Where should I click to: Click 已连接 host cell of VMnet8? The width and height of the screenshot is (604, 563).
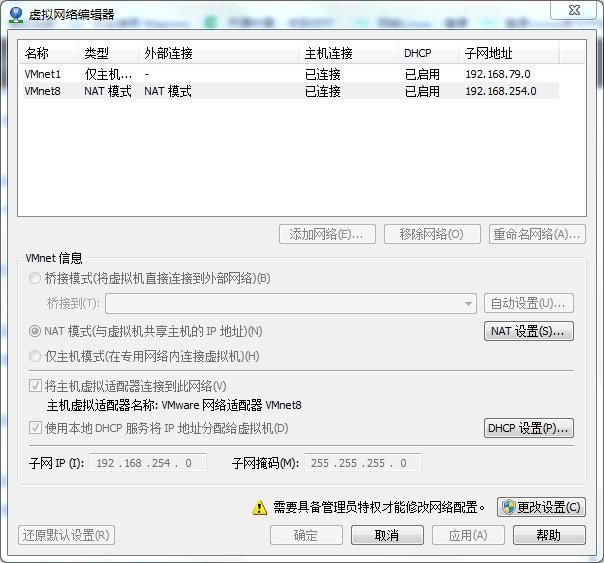(x=323, y=91)
